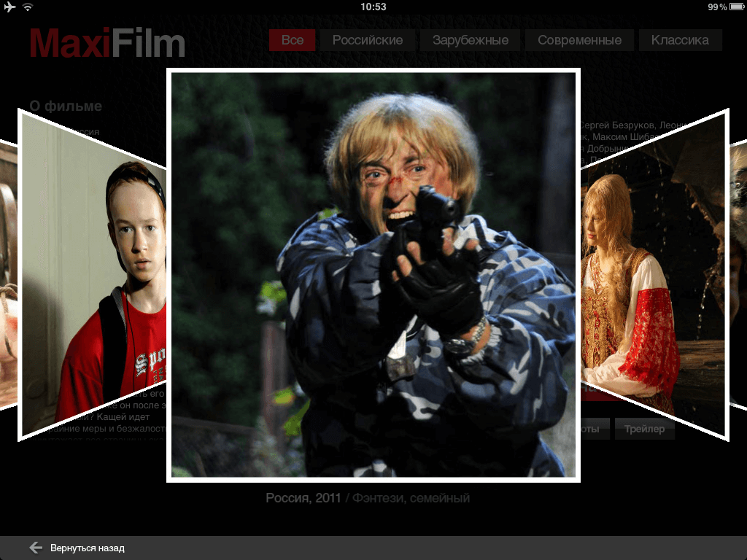Tap the clock showing 10:53
Screen dimensions: 747x560
[x=373, y=7]
